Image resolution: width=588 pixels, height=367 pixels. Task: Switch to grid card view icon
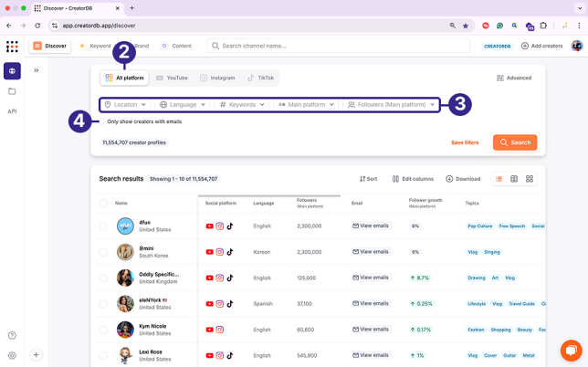click(530, 179)
